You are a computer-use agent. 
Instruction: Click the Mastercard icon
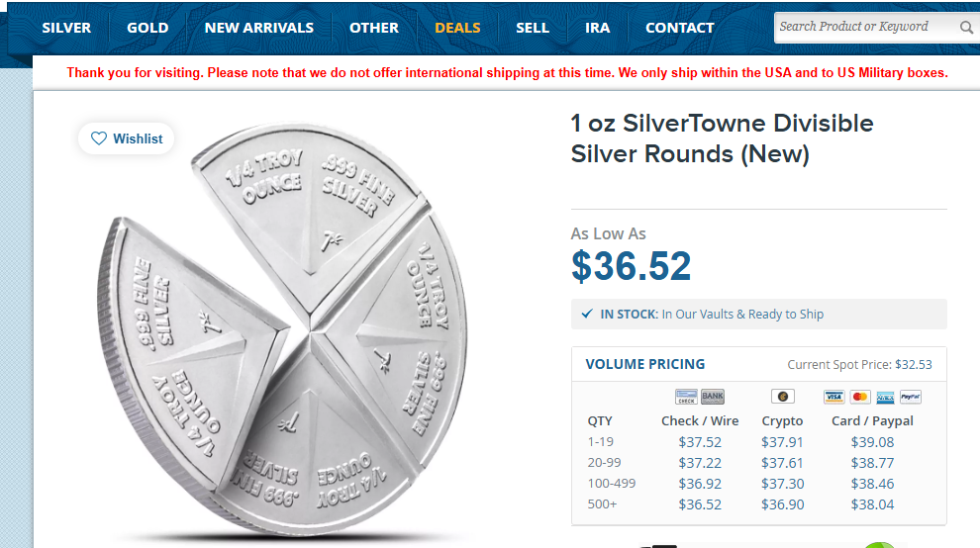point(860,397)
